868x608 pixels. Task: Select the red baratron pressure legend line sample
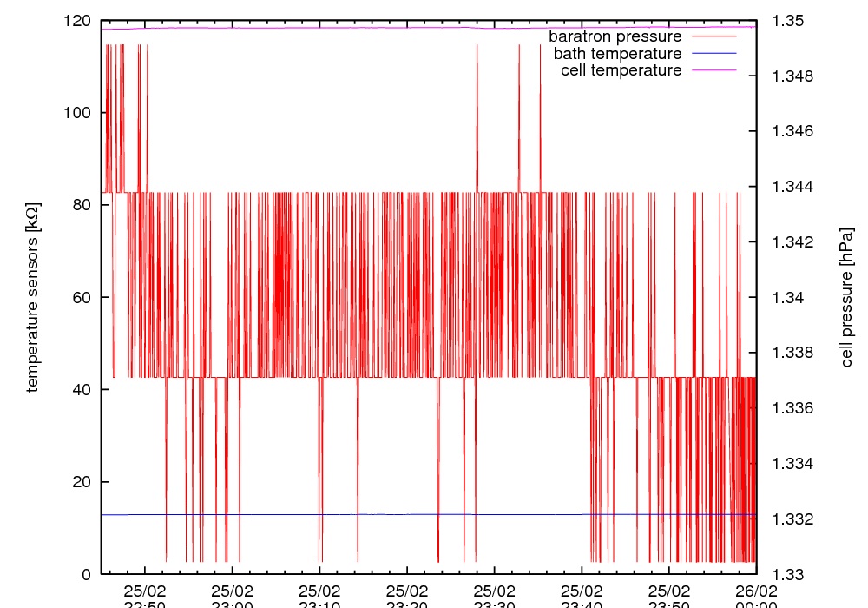tap(713, 37)
